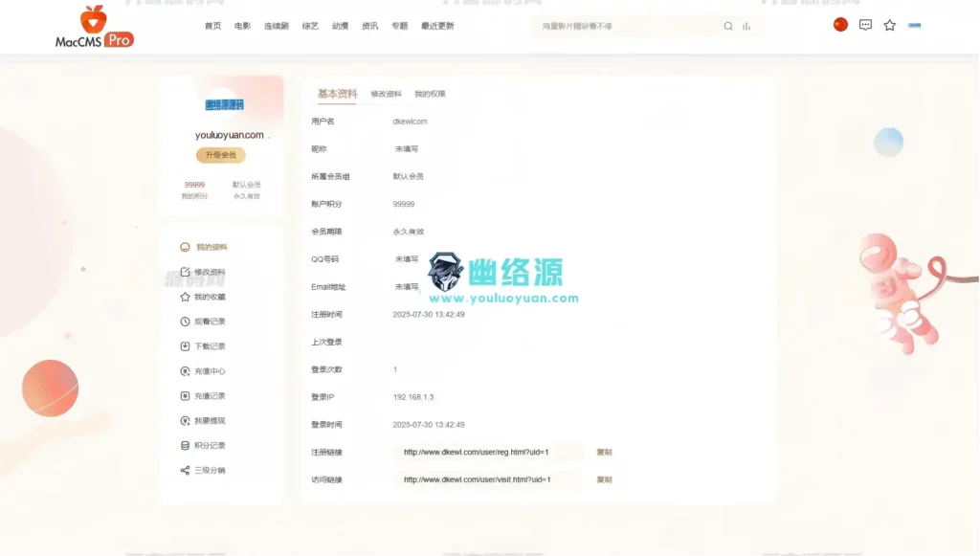
Task: Open 动漫 in the top navigation
Action: click(340, 26)
